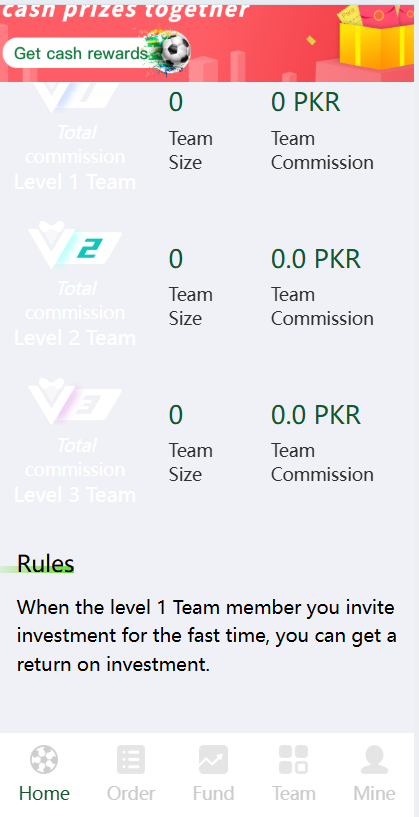Tap the Get cash rewards button
The image size is (419, 817).
pyautogui.click(x=83, y=53)
